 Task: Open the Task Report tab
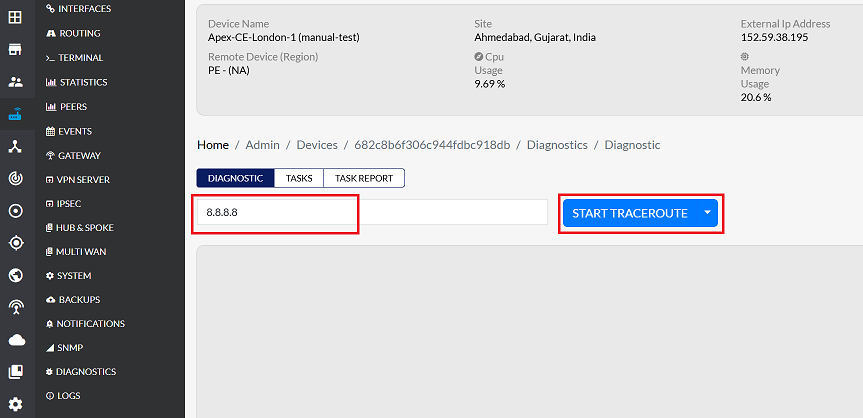tap(364, 178)
